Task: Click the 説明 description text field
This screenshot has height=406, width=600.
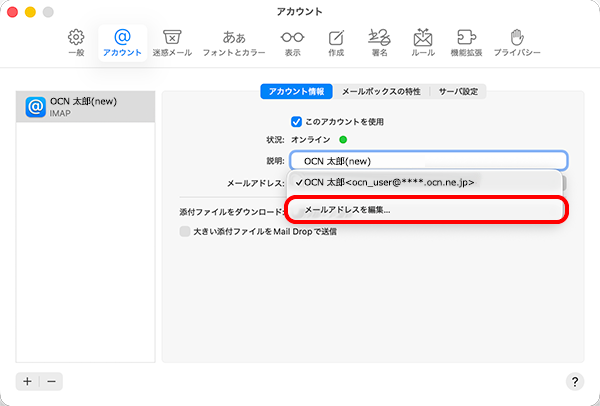Action: click(x=428, y=160)
